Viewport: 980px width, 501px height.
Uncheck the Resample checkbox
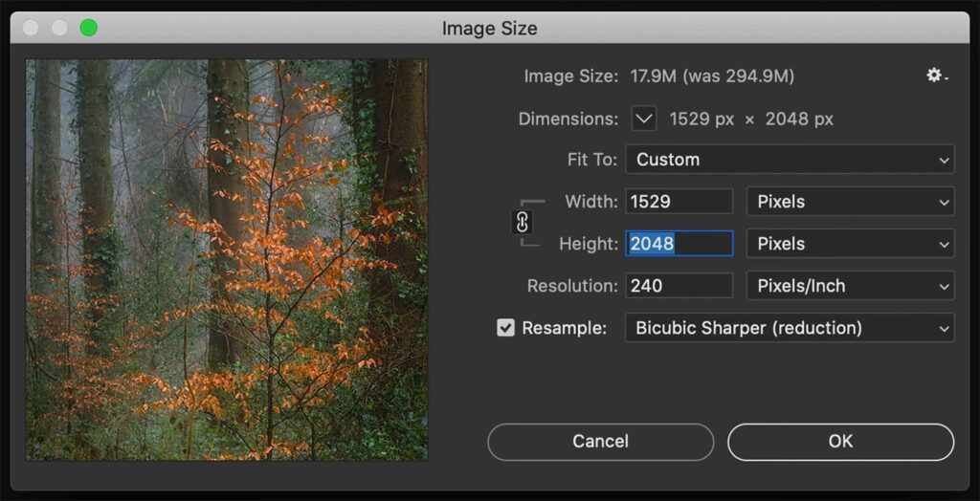pyautogui.click(x=505, y=328)
